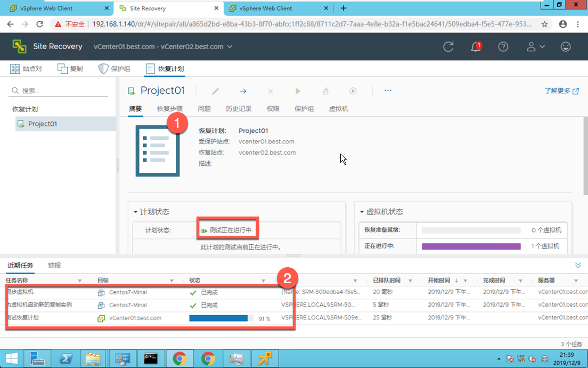Switch to the 站点对 tab
588x368 pixels.
(26, 69)
